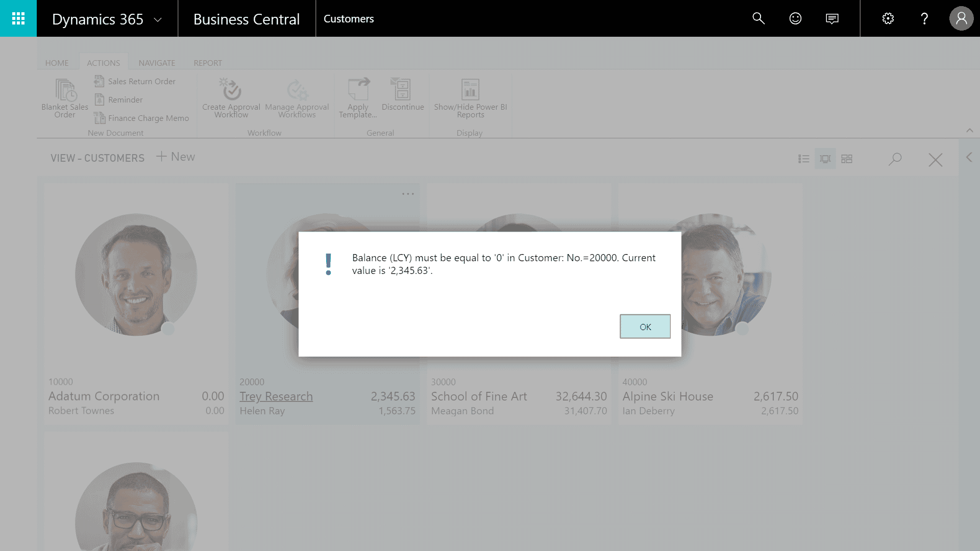Click the customers list search magnifier
This screenshot has height=551, width=980.
895,159
